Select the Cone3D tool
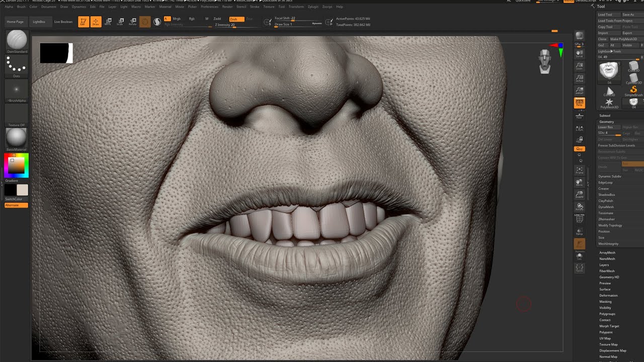644x362 pixels. click(609, 91)
